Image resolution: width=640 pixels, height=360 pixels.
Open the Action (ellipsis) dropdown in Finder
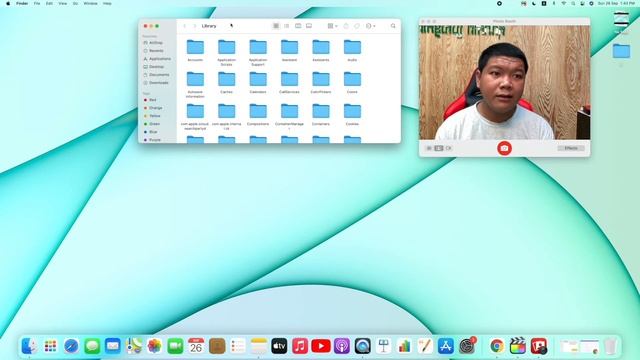371,26
